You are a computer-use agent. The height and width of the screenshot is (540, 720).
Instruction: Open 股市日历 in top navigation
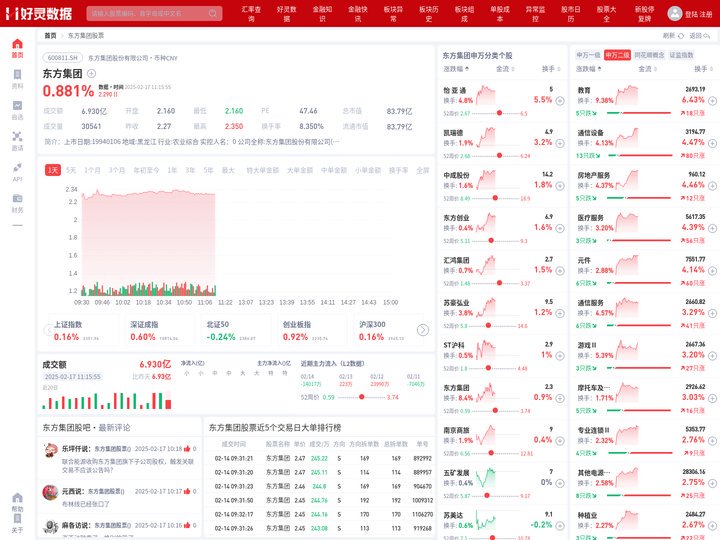click(x=571, y=14)
